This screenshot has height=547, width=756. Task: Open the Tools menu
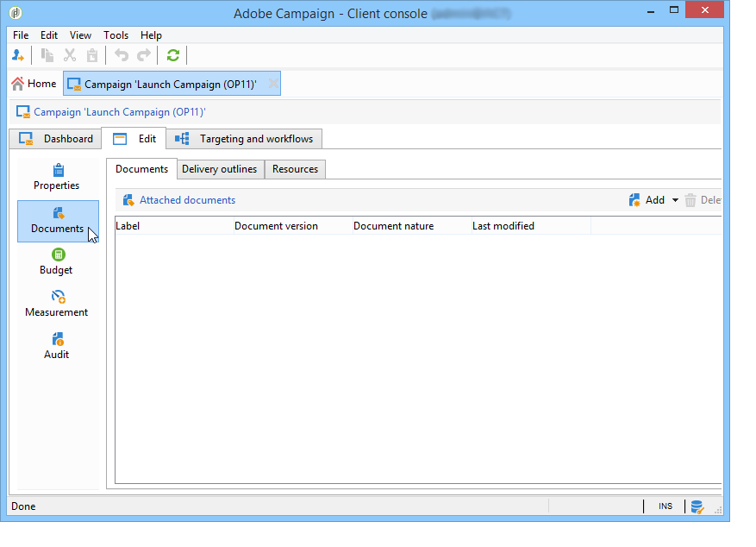(x=116, y=35)
